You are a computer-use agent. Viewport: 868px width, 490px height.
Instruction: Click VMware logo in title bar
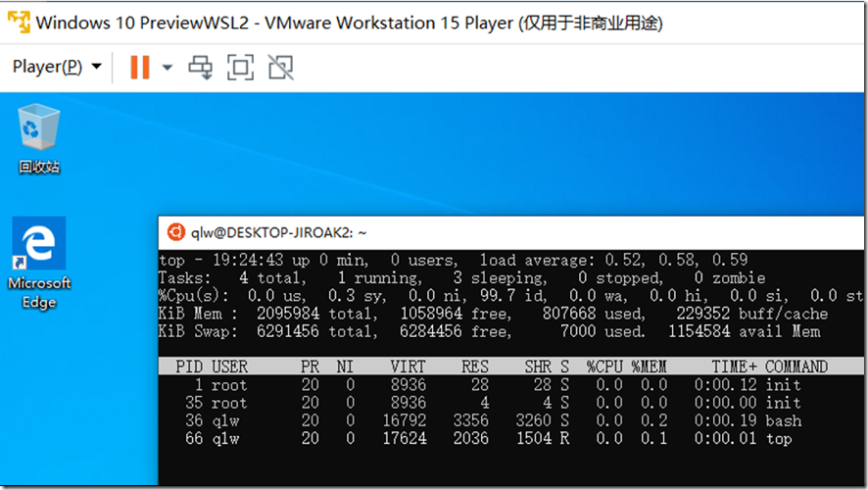click(x=19, y=23)
